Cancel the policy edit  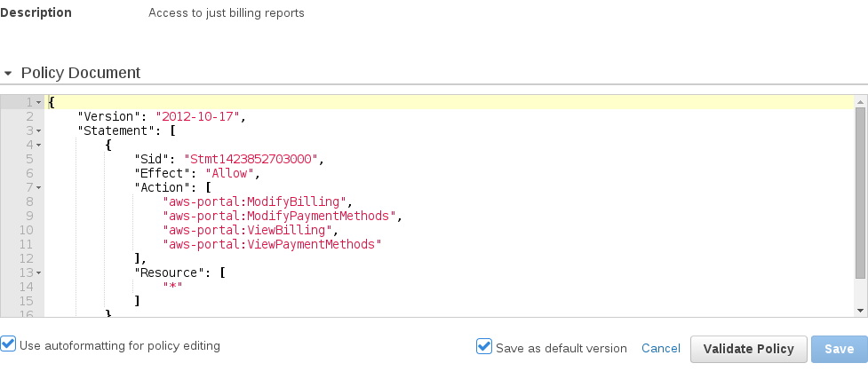point(660,349)
